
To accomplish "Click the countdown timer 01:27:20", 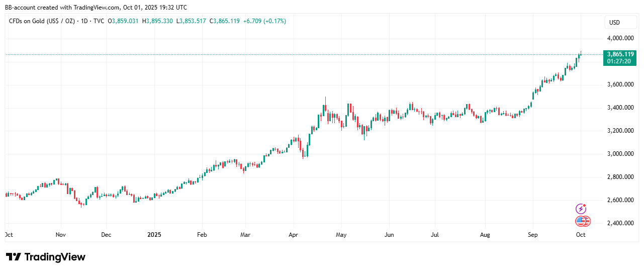I will click(x=620, y=61).
